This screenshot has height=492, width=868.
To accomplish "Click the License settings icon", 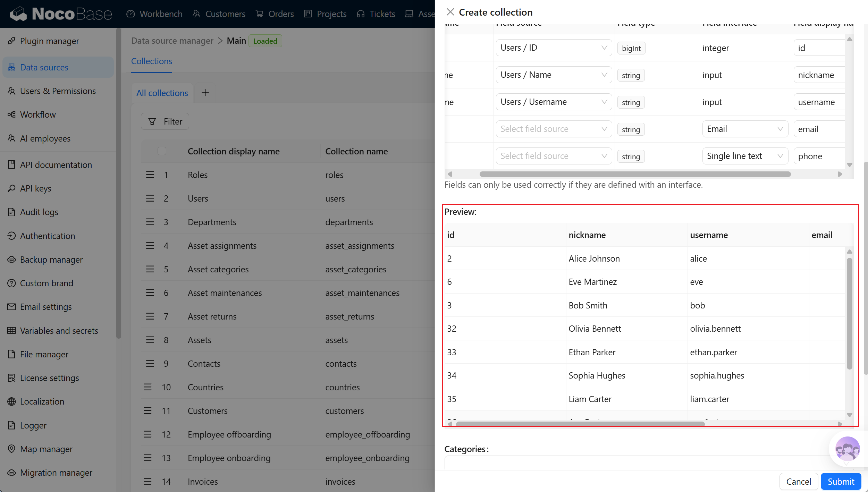I will tap(11, 378).
